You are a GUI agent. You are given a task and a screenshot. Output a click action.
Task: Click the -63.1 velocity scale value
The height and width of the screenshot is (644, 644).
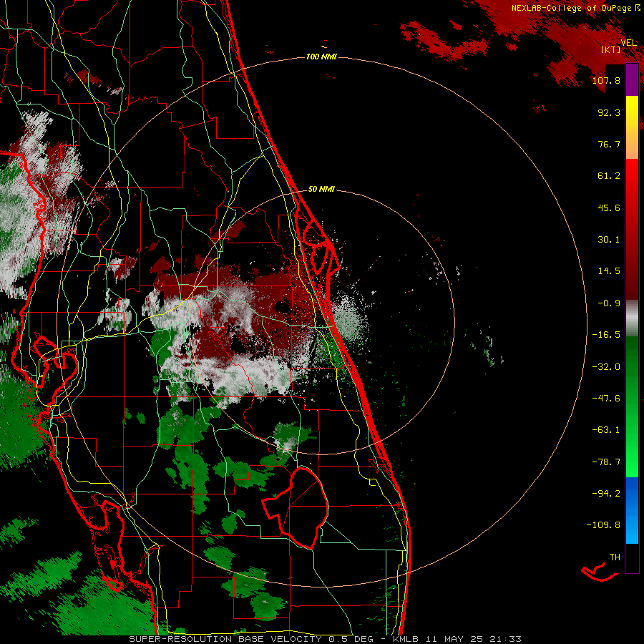point(606,430)
